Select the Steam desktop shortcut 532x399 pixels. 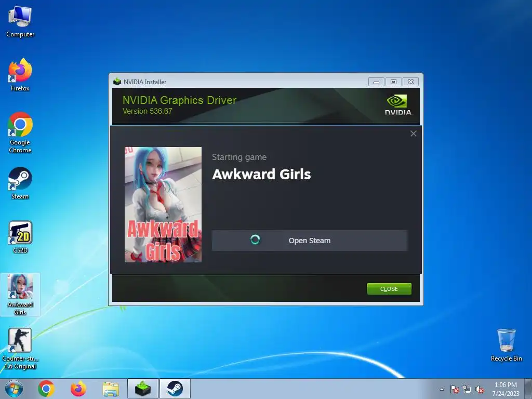point(20,183)
